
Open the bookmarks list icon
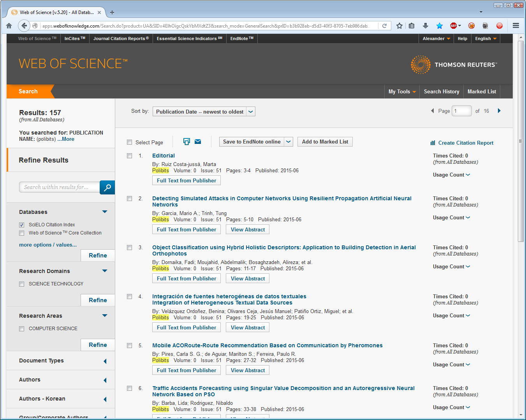[x=412, y=26]
